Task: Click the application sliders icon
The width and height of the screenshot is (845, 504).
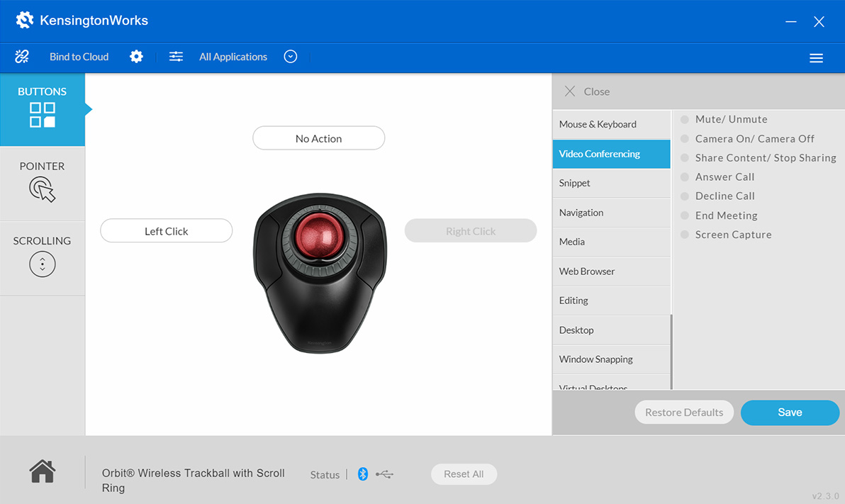Action: click(x=177, y=57)
